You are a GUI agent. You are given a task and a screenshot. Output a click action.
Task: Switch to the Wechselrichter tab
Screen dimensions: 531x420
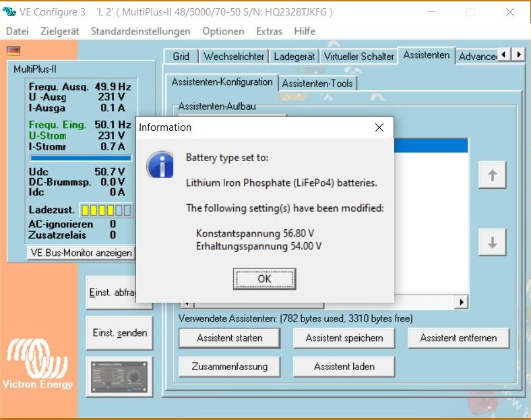[x=234, y=56]
